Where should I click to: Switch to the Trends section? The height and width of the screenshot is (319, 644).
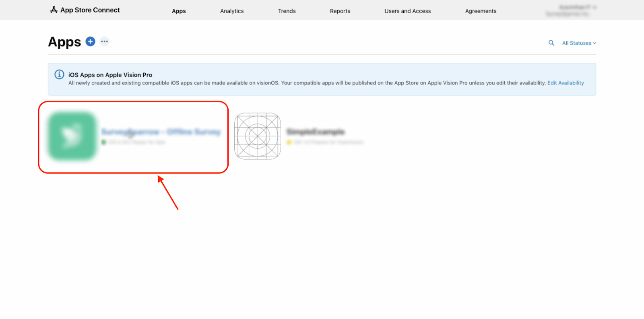[x=287, y=11]
